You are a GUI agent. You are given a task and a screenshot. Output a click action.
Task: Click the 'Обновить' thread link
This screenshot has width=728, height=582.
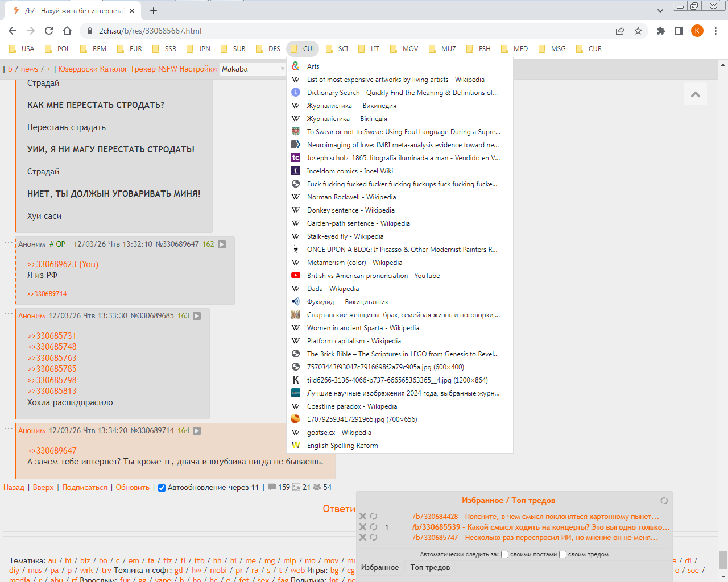[x=133, y=487]
